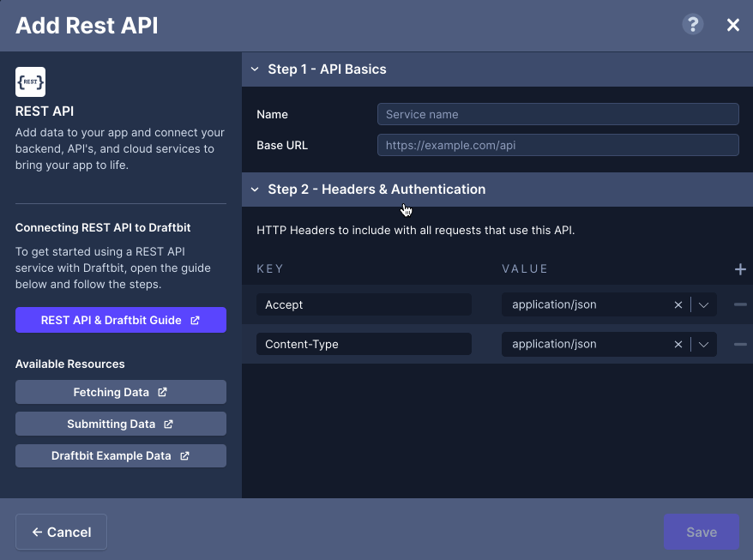Add a new header with plus icon
The height and width of the screenshot is (560, 753).
740,269
